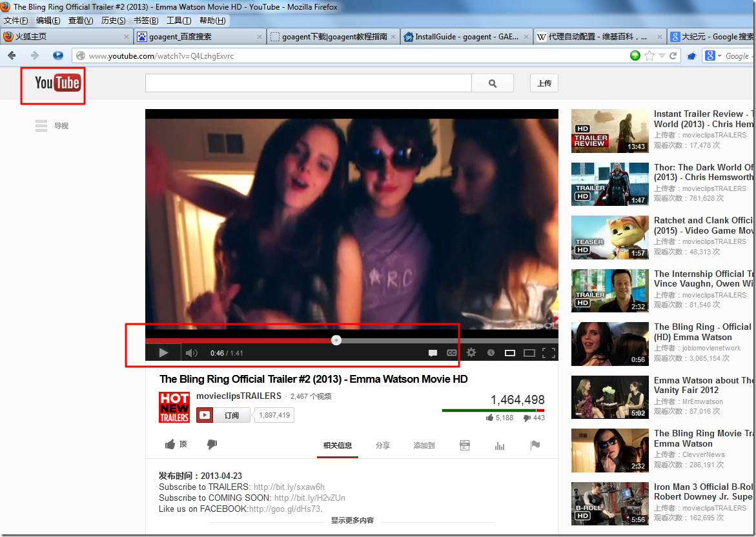Open the 导视 guide menu icon
This screenshot has height=537, width=756.
(x=41, y=126)
